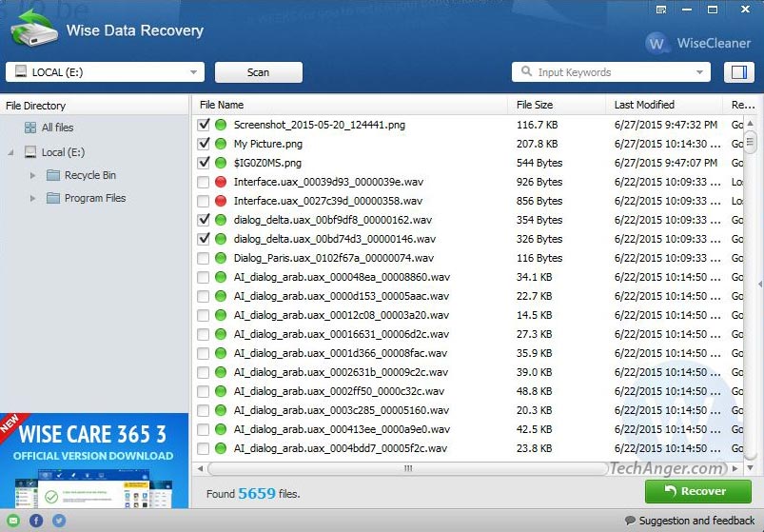Click the All files grid icon
764x532 pixels.
pos(30,128)
